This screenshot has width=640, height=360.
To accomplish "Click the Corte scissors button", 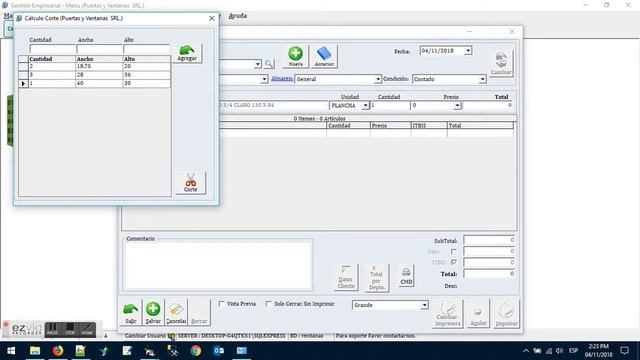I will pos(191,182).
